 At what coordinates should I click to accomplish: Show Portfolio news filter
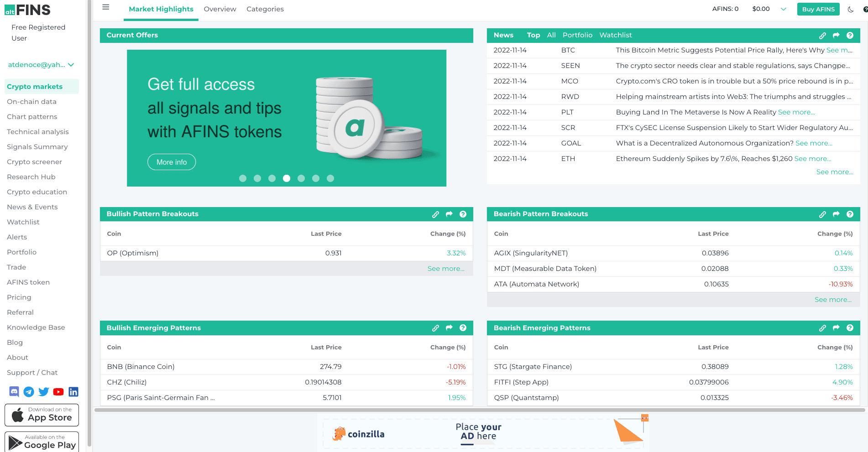point(577,35)
